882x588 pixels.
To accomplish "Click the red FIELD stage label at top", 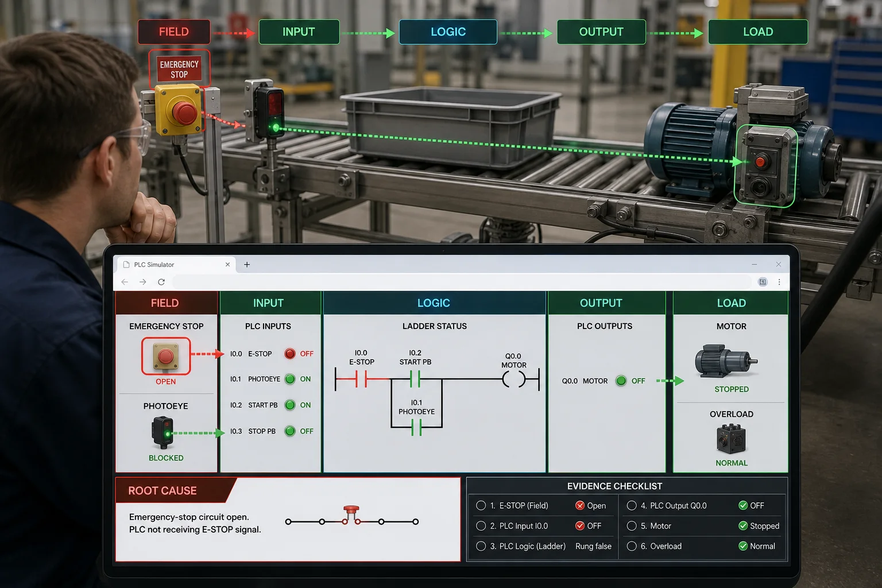I will click(x=174, y=32).
